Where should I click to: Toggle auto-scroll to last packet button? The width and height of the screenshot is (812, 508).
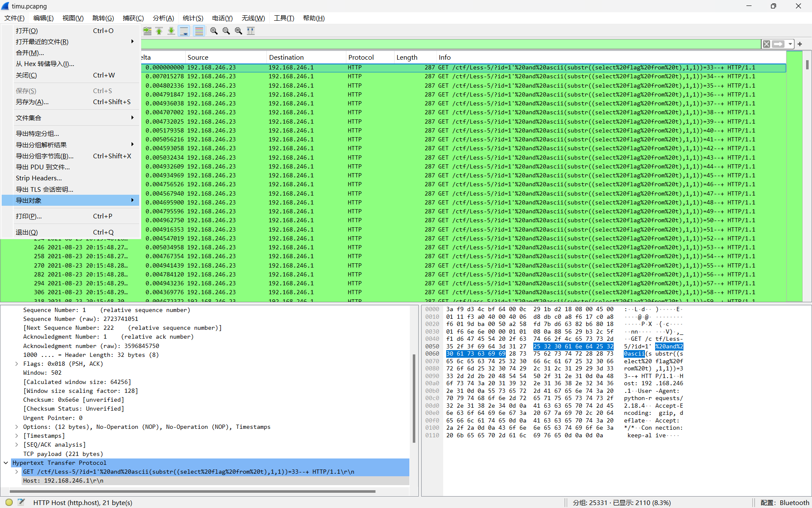184,31
